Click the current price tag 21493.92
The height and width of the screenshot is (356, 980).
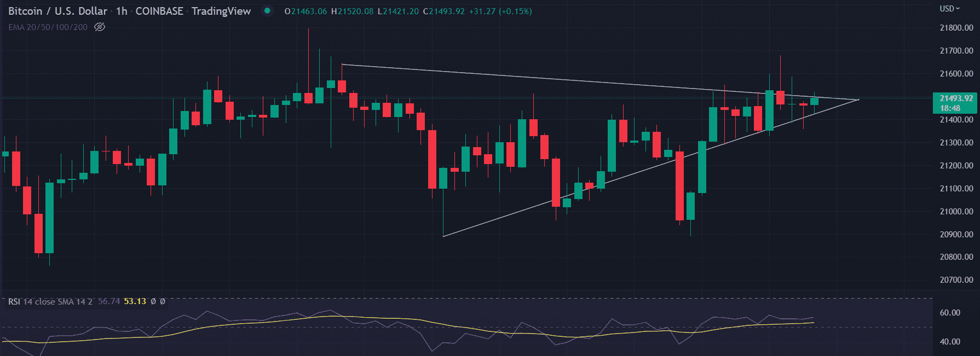pos(956,98)
